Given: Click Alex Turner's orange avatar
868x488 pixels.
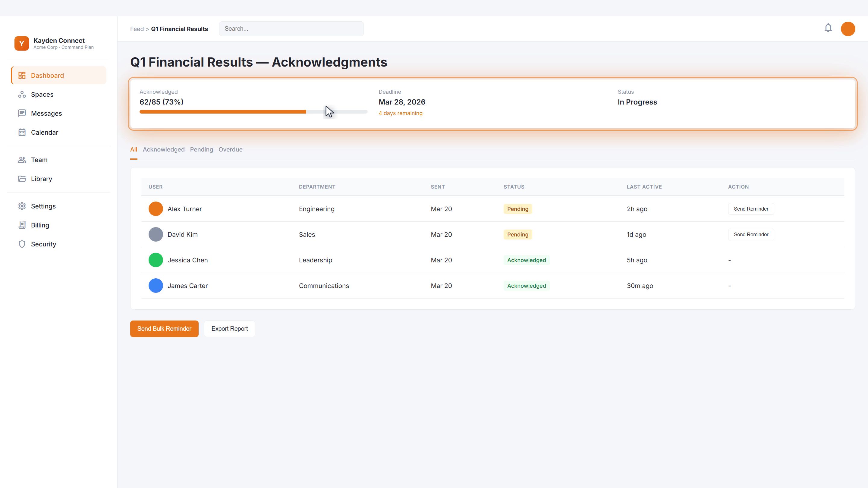Looking at the screenshot, I should 156,209.
